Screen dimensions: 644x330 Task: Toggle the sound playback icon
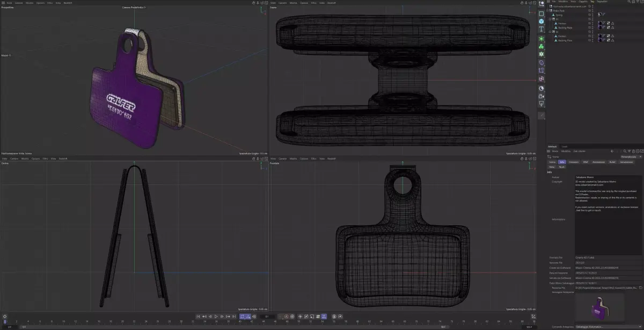point(254,317)
